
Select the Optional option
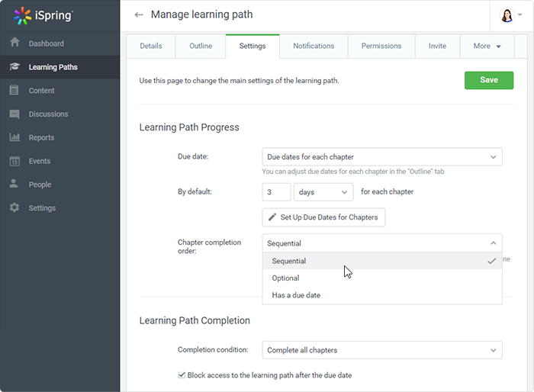tap(382, 278)
